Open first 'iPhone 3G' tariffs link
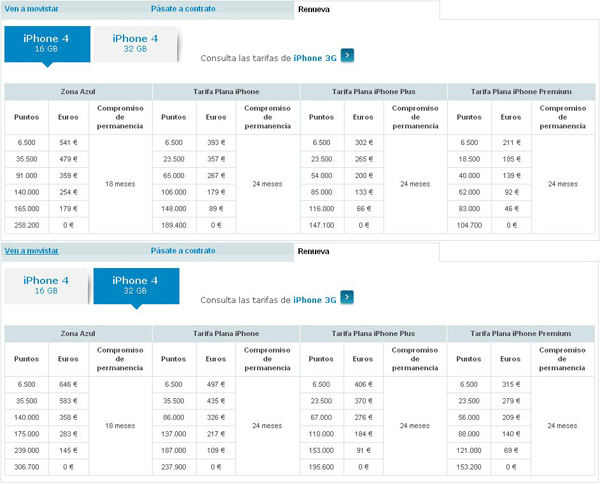 (x=315, y=58)
